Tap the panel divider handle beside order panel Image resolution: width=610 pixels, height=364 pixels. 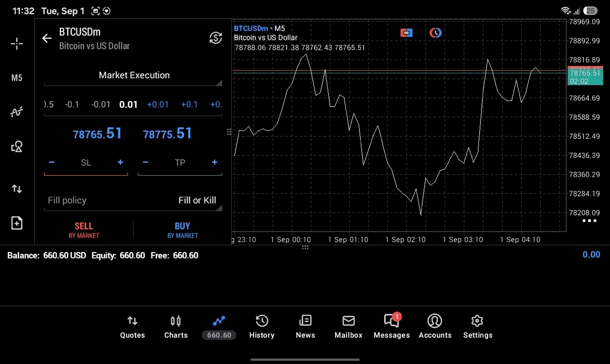pyautogui.click(x=229, y=132)
